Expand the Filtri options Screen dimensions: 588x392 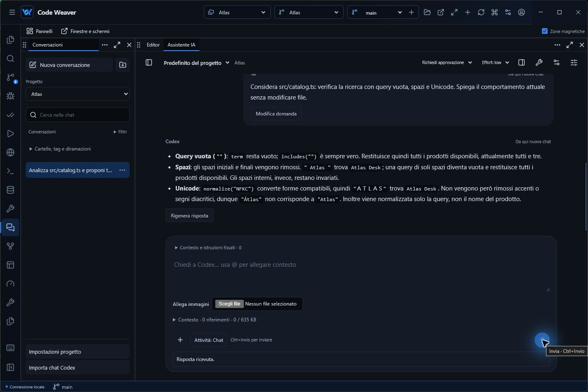[120, 132]
